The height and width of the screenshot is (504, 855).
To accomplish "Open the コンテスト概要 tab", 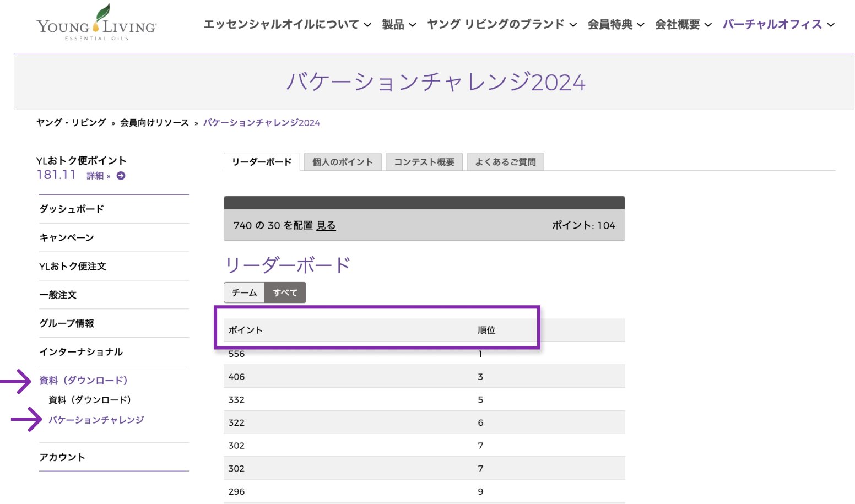I will 424,162.
